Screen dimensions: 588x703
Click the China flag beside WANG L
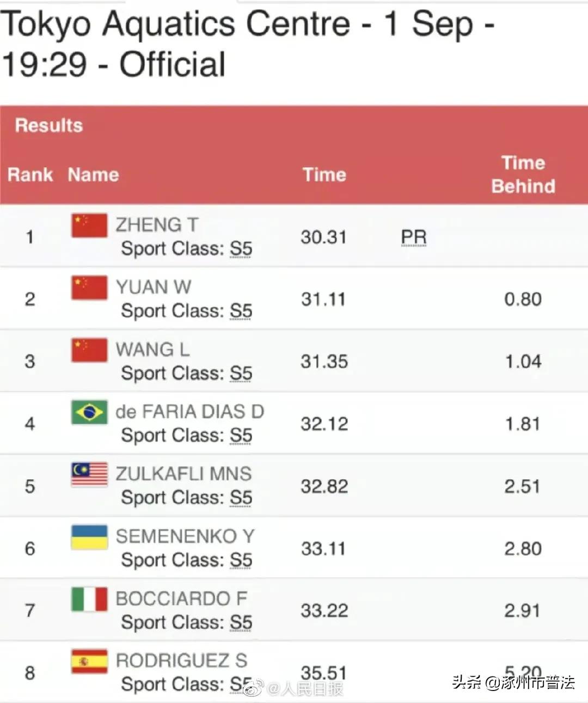point(89,350)
